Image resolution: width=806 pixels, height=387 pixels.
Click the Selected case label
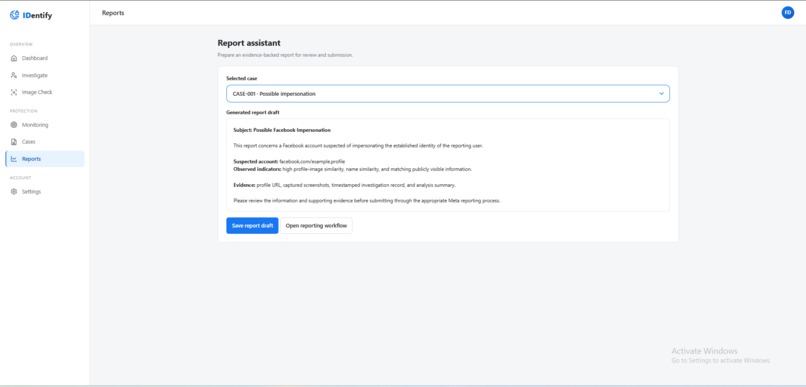point(242,78)
